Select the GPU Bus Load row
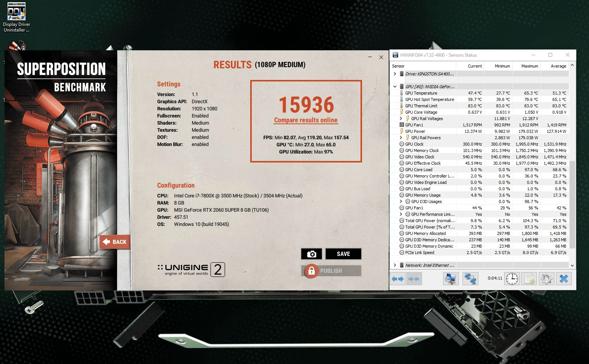The width and height of the screenshot is (589, 364). [479, 188]
